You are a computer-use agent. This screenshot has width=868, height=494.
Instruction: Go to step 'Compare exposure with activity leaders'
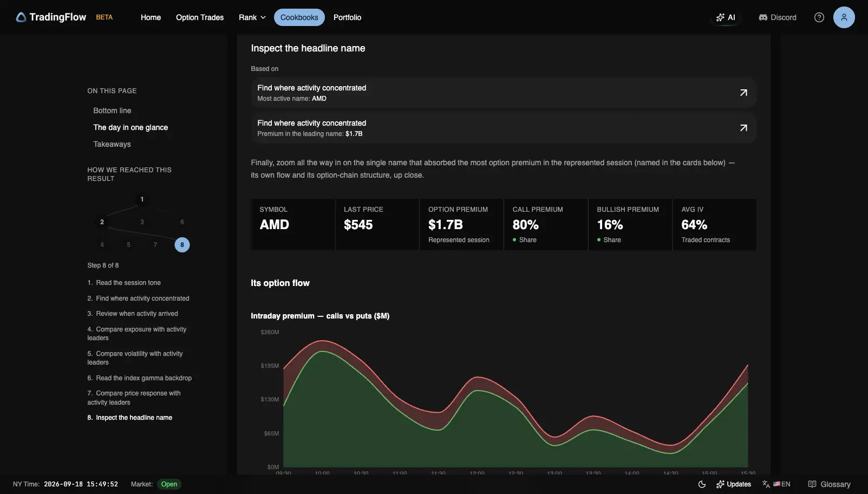pos(137,334)
